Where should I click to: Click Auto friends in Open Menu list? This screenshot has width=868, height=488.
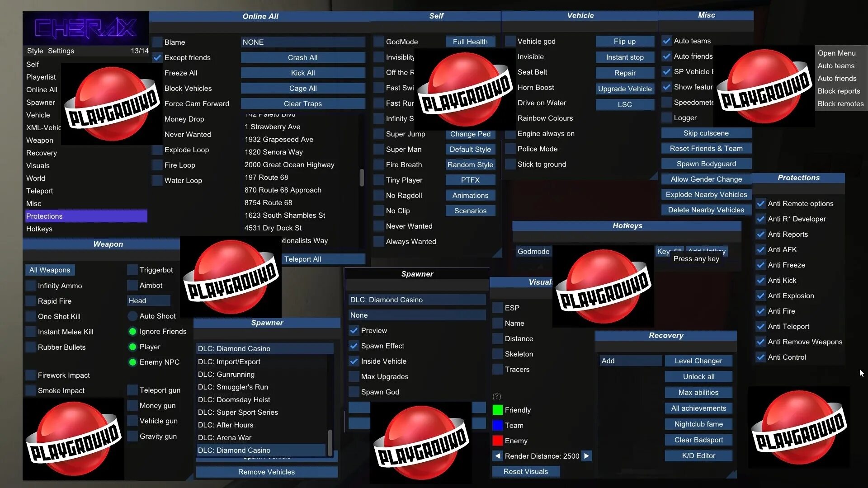837,78
